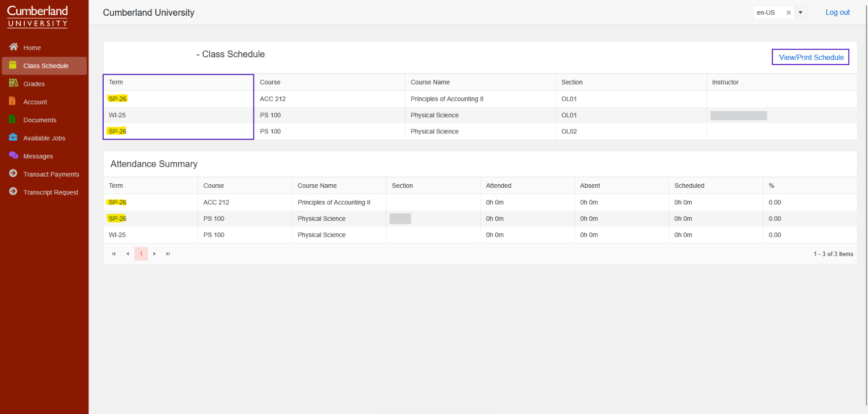Screen dimensions: 868x414
Task: Click the 0.00 percentage for ACC 212
Action: pos(775,202)
